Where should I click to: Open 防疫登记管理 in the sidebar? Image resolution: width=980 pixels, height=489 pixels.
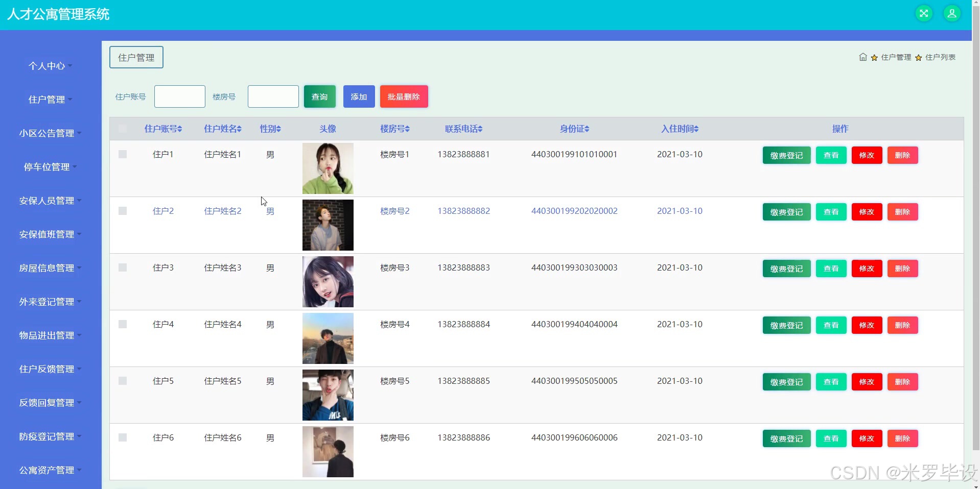tap(50, 436)
